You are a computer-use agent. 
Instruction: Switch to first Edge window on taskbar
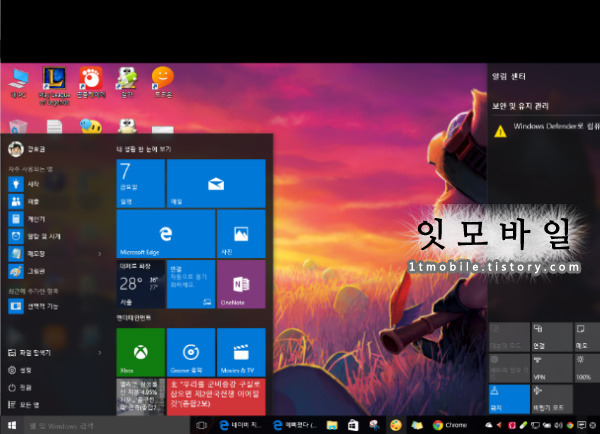pyautogui.click(x=240, y=425)
